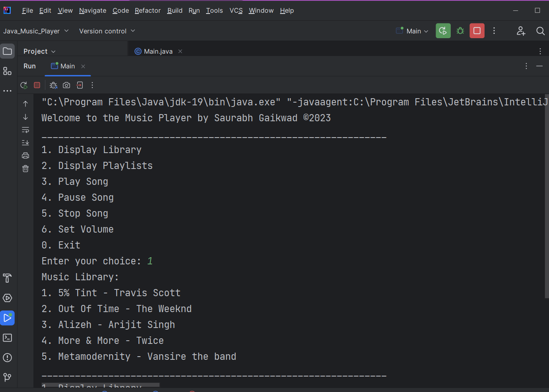549x392 pixels.
Task: Toggle Soft-Wrap in the console gutter
Action: [25, 130]
